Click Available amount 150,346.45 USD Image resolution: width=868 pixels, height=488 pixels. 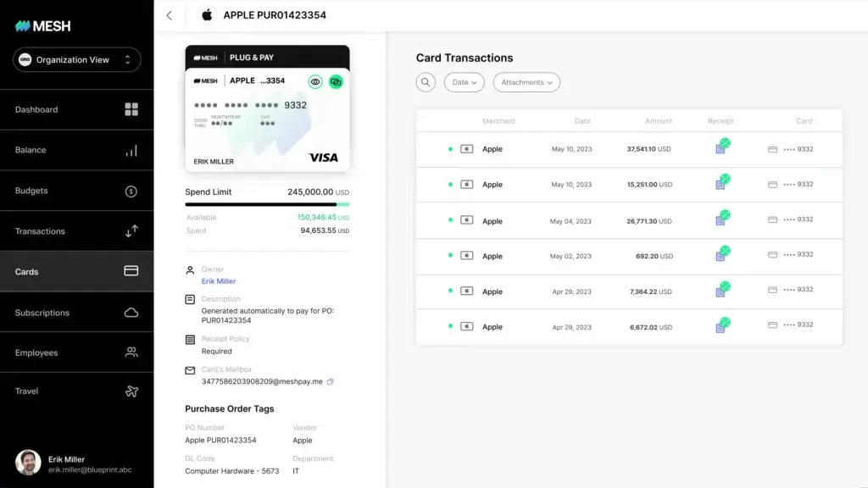point(323,218)
